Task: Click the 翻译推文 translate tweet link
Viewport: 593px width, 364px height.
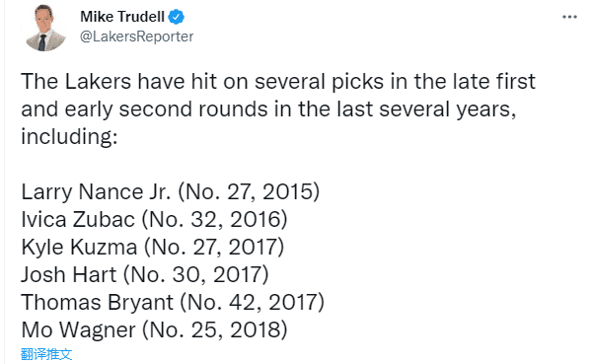Action: point(46,354)
